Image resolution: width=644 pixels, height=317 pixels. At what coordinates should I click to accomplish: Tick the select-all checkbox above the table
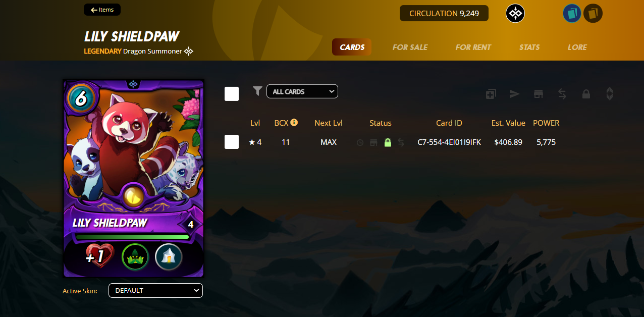coord(232,94)
